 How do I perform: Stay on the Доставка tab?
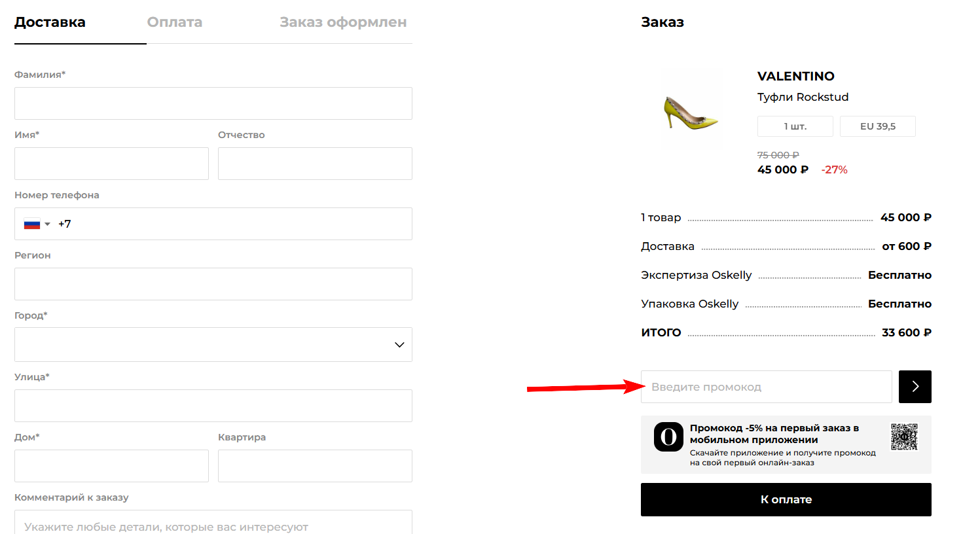pos(49,22)
